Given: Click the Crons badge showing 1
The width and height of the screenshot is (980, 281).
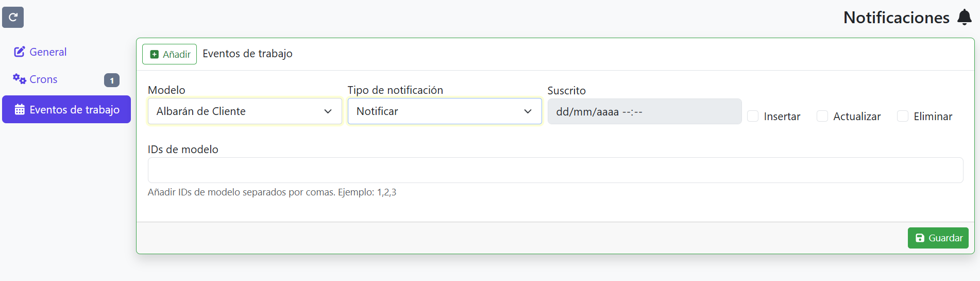Looking at the screenshot, I should point(112,80).
